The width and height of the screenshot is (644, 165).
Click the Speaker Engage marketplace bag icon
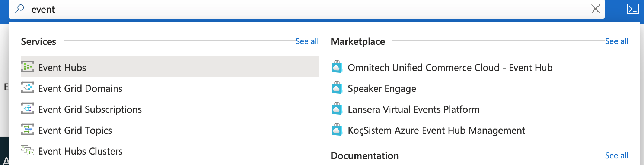point(337,88)
